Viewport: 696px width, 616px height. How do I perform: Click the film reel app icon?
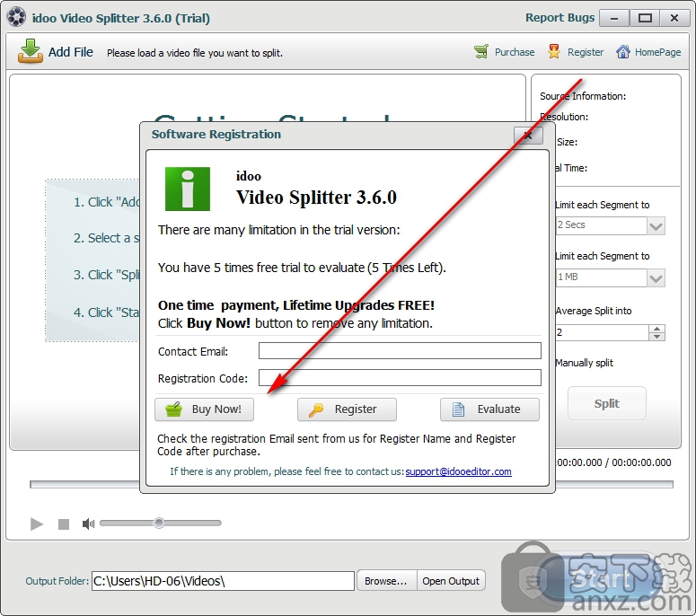(16, 17)
